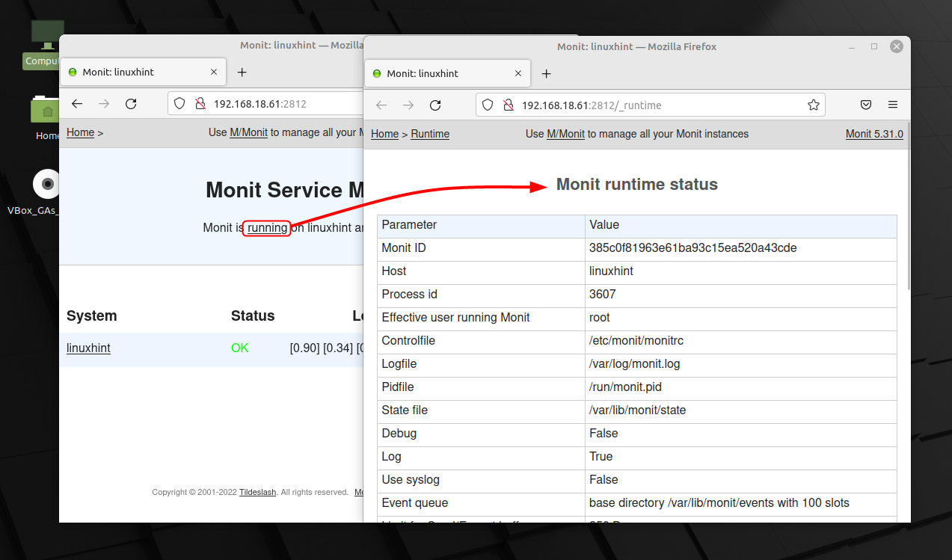Click the Pidfile value /run/monit.pid

[x=625, y=387]
